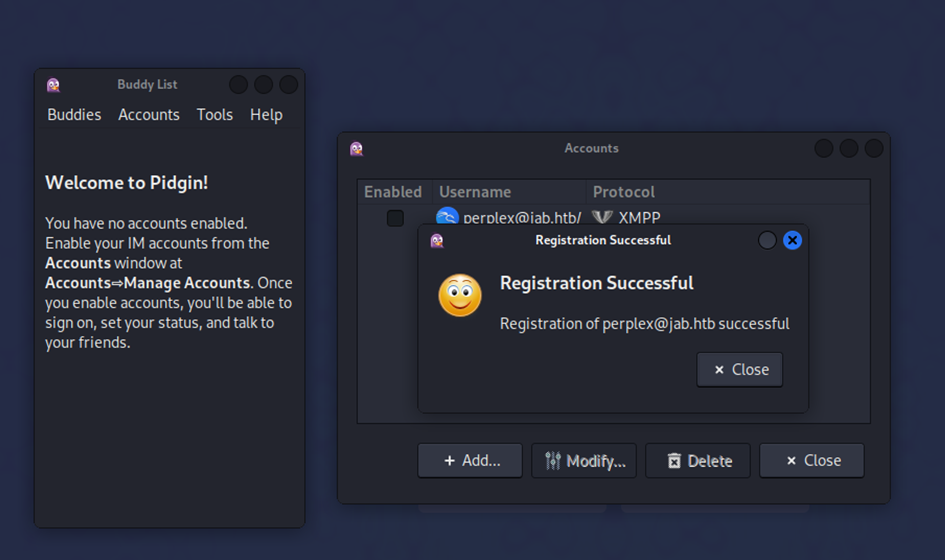Screen dimensions: 945x560
Task: Click the 'Registration of perplex@jab.htb successful' message
Action: tap(644, 324)
